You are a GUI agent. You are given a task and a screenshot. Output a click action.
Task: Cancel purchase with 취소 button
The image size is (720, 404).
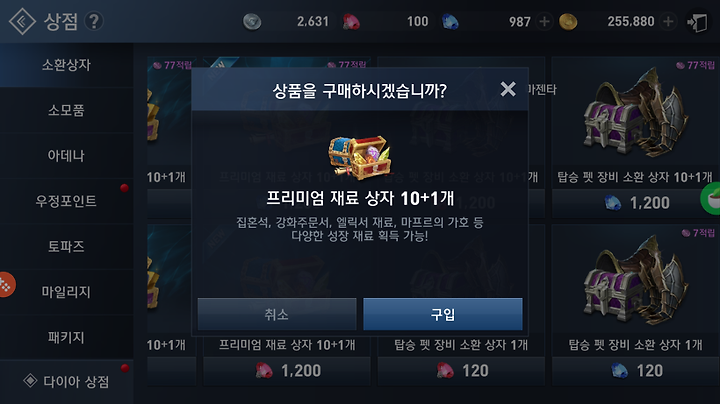277,314
